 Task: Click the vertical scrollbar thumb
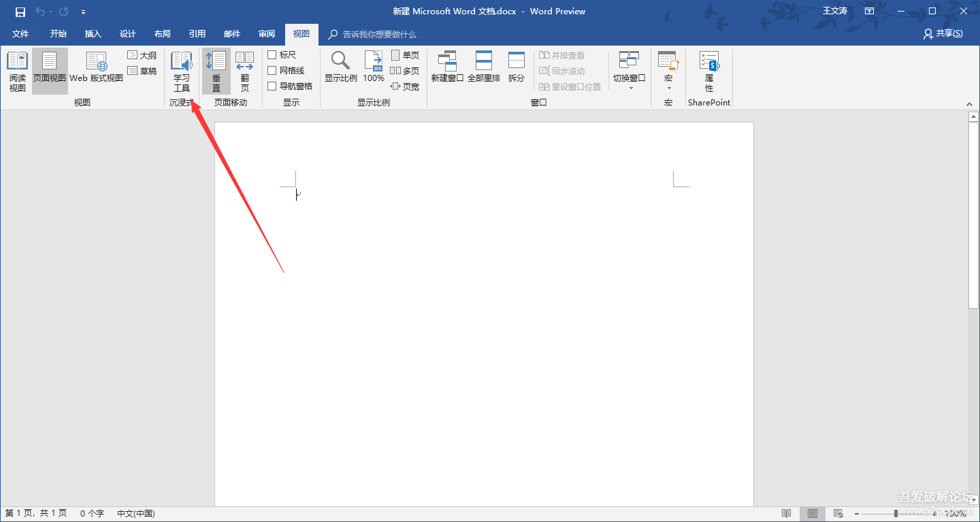tap(973, 216)
